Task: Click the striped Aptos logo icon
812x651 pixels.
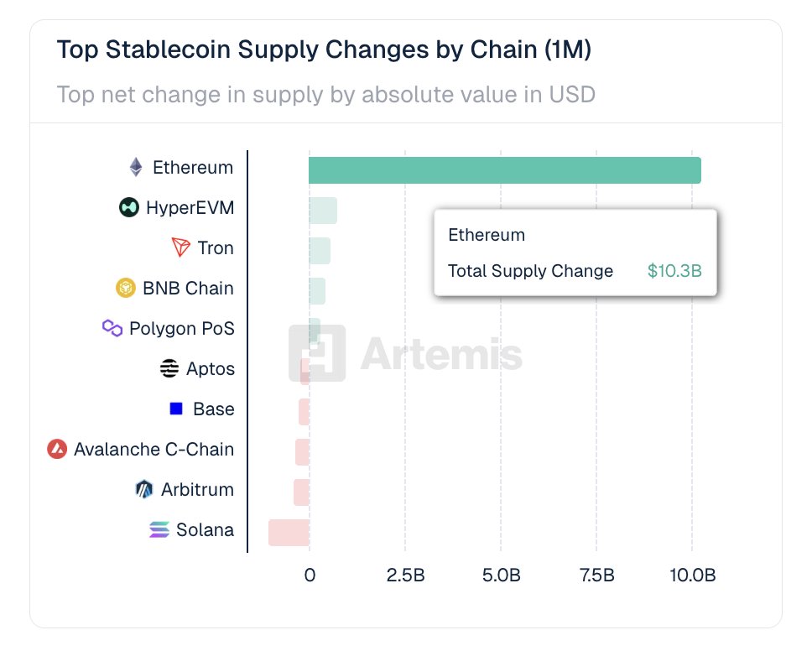Action: point(169,368)
